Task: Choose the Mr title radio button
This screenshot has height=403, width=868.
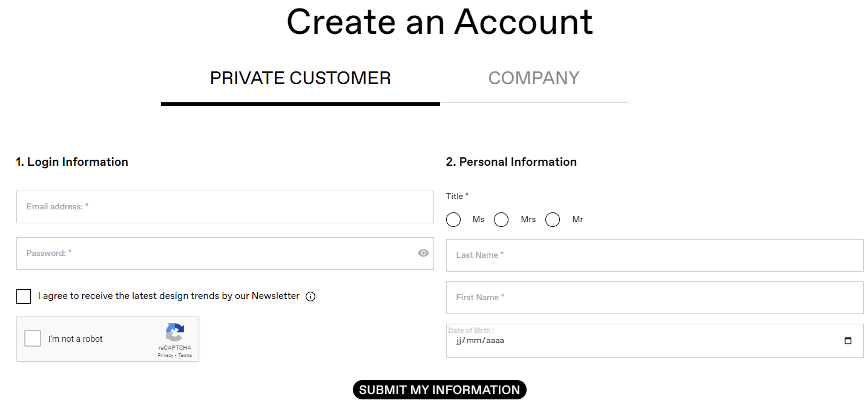Action: (553, 220)
